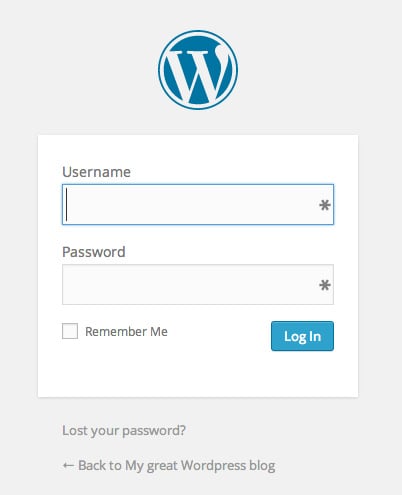Click the asterisk icon in Password field
Viewport: 402px width, 495px height.
325,285
